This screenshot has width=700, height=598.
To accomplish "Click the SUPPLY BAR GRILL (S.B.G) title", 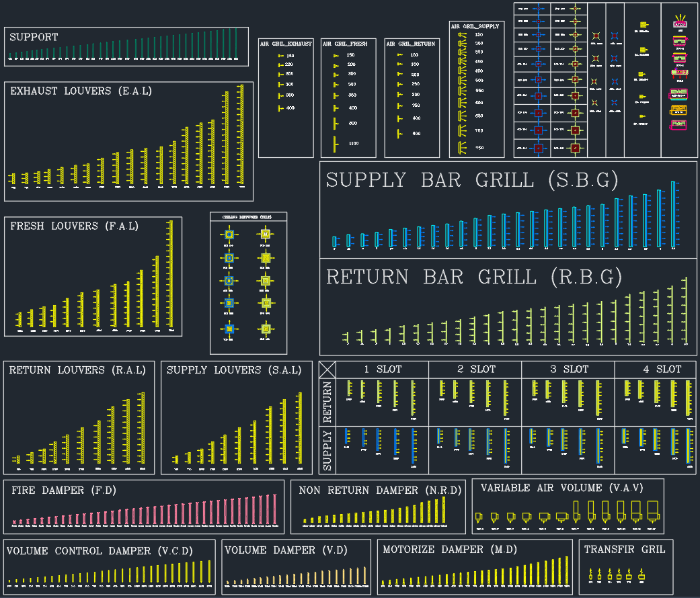I will click(x=471, y=180).
